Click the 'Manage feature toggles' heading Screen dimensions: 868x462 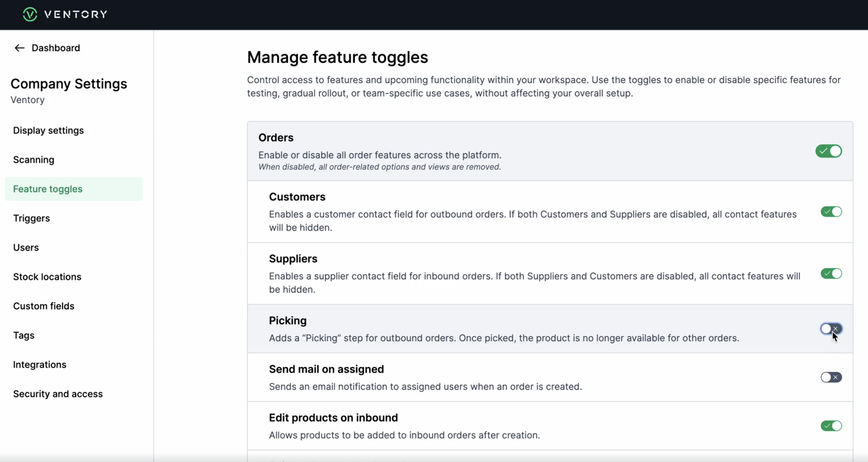point(338,57)
